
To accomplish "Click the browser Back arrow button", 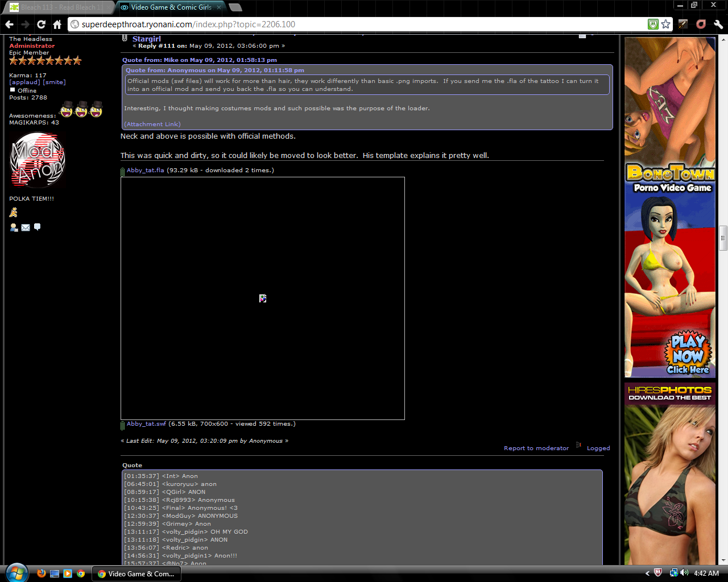I will [x=9, y=24].
